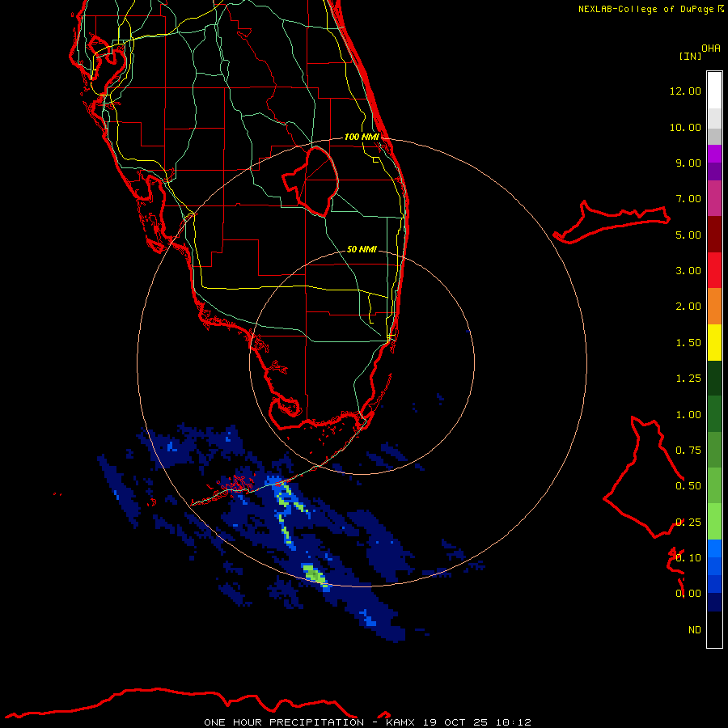Click the 1.50 legend value
728x728 pixels.
pos(688,343)
